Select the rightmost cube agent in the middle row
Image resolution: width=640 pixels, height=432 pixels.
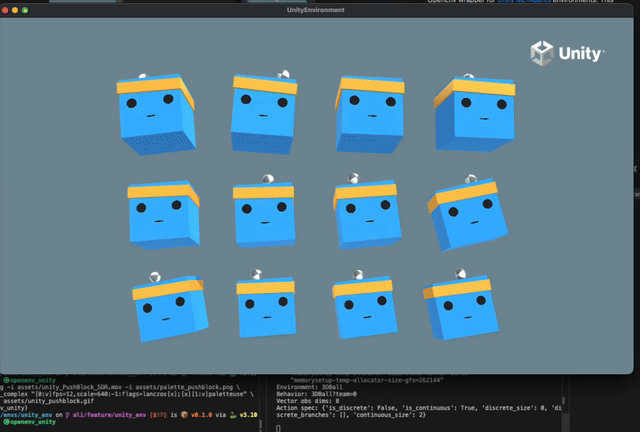(468, 214)
